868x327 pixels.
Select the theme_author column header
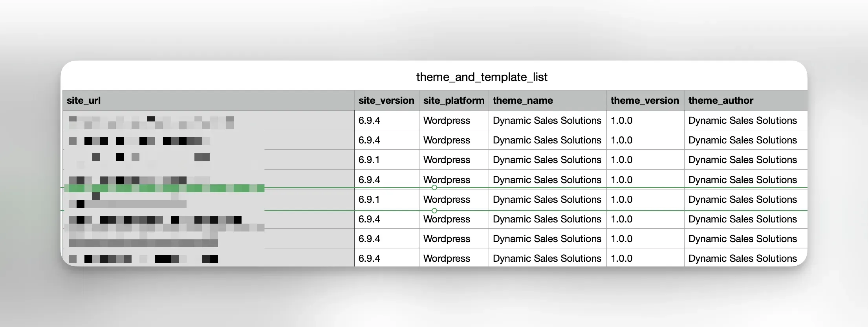click(x=746, y=100)
